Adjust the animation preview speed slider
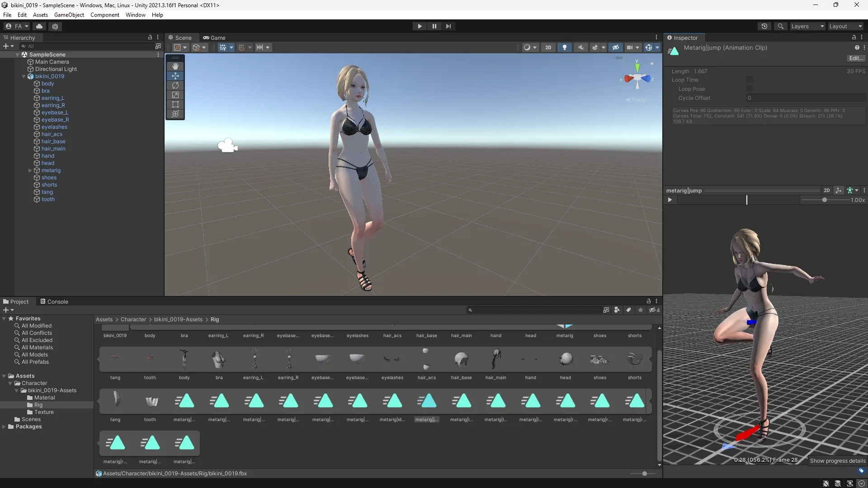The image size is (868, 488). point(826,200)
